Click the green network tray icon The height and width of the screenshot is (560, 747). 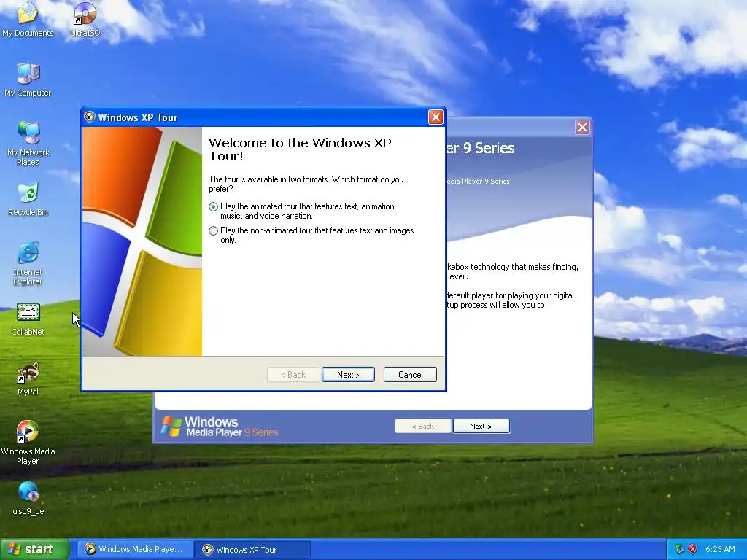pos(679,549)
